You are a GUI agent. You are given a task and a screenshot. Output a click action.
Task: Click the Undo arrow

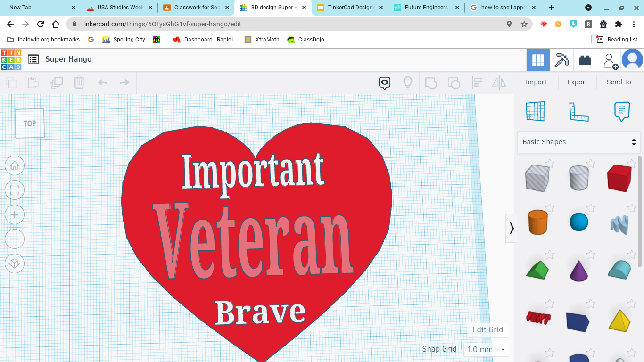coord(102,83)
